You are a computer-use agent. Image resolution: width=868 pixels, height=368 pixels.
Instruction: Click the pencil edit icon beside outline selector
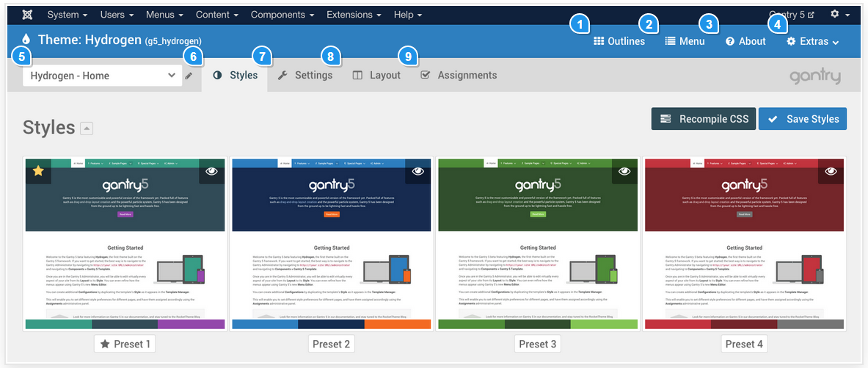point(189,76)
